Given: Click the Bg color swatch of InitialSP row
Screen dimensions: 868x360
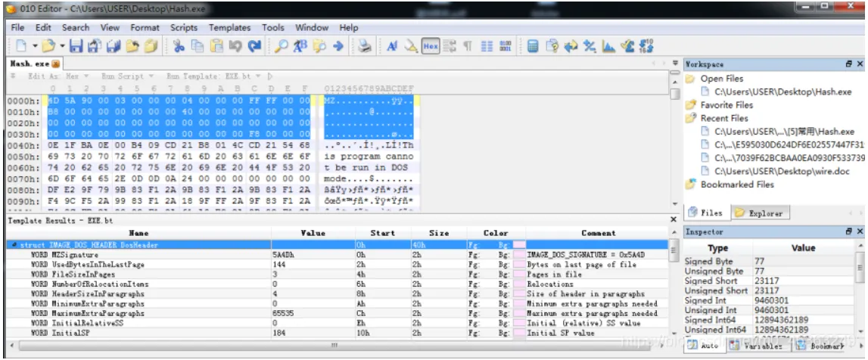Looking at the screenshot, I should (518, 334).
